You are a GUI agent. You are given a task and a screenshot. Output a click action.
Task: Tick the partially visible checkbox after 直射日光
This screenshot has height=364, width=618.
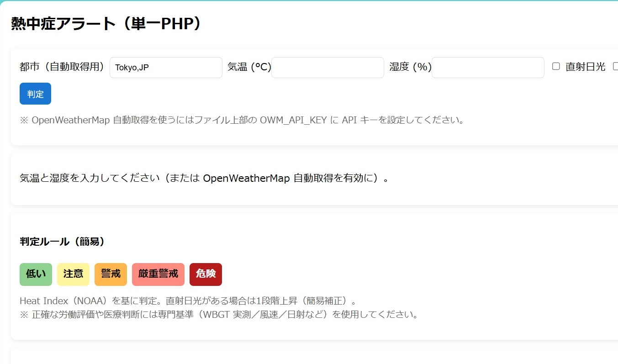pyautogui.click(x=615, y=67)
